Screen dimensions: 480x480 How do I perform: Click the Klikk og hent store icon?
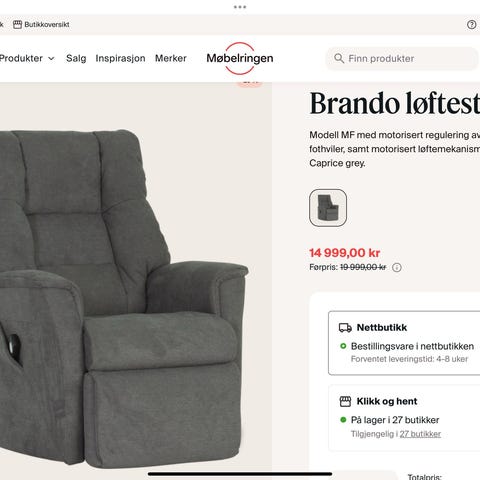point(345,401)
